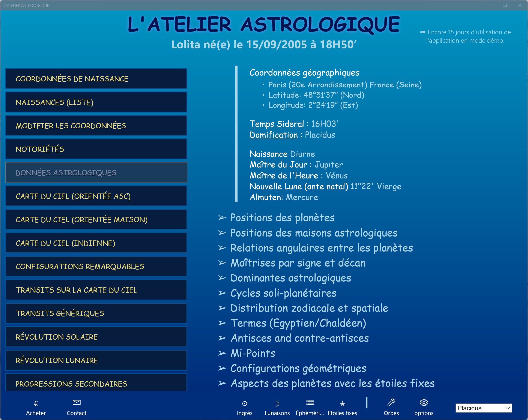Select Révolution Solaire menu entry
The height and width of the screenshot is (420, 528).
pyautogui.click(x=96, y=337)
